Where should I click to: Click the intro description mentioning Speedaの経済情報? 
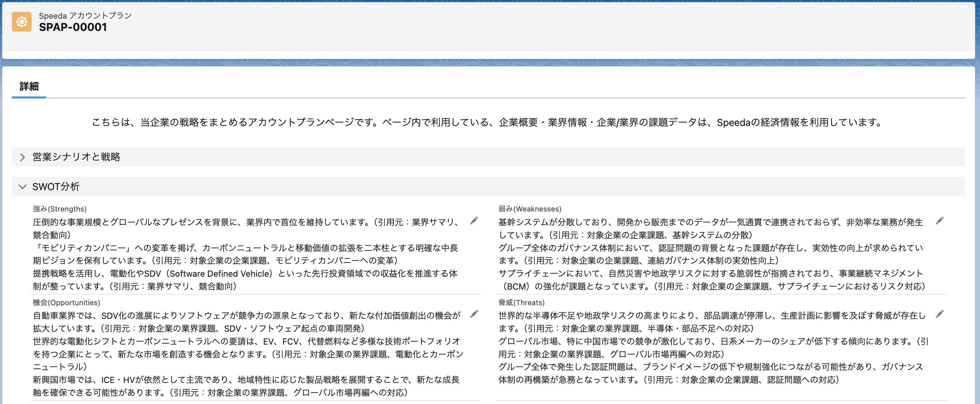[x=487, y=122]
